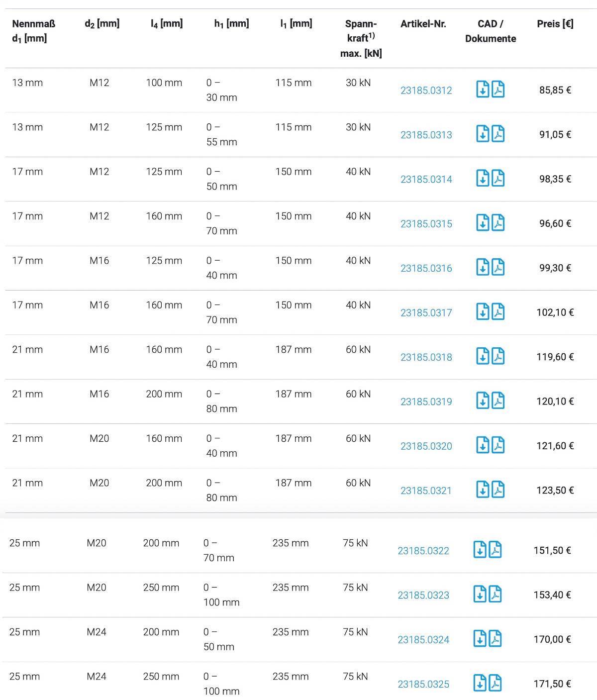Click the Preis [€] column header
The image size is (597, 700).
555,24
